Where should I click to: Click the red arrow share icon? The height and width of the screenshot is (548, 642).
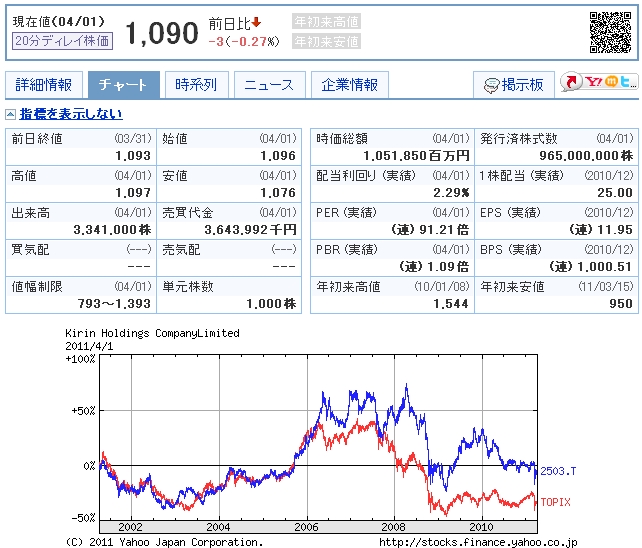click(571, 82)
